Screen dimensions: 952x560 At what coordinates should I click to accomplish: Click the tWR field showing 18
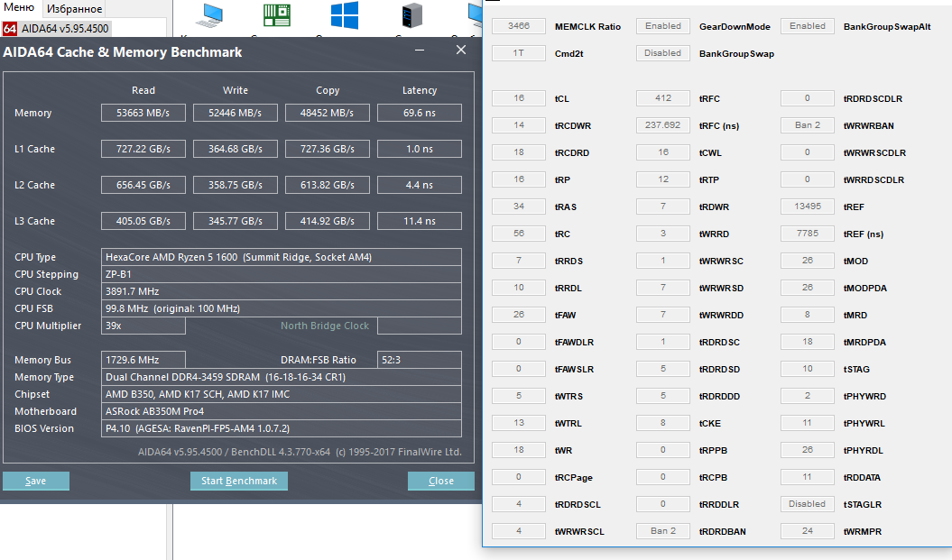[x=519, y=450]
